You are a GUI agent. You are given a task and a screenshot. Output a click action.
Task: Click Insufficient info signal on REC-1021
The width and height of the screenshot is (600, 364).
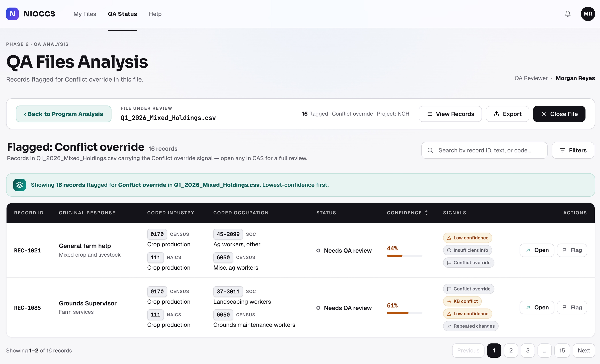(x=467, y=250)
